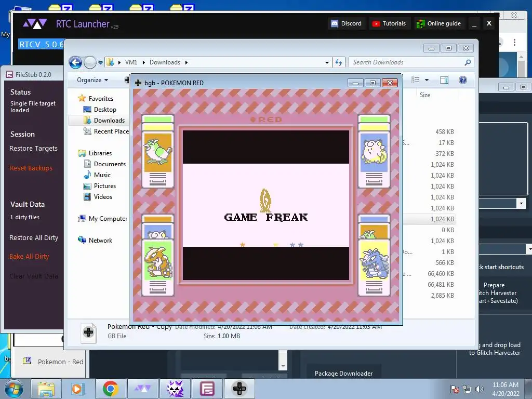Image resolution: width=532 pixels, height=399 pixels.
Task: Click Restore All Dirty in FileStub
Action: tap(34, 238)
